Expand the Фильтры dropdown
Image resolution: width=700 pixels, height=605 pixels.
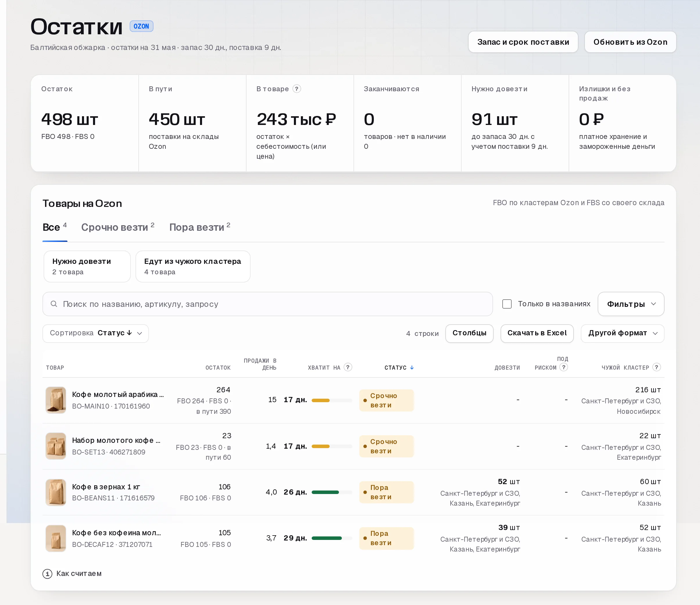tap(631, 304)
